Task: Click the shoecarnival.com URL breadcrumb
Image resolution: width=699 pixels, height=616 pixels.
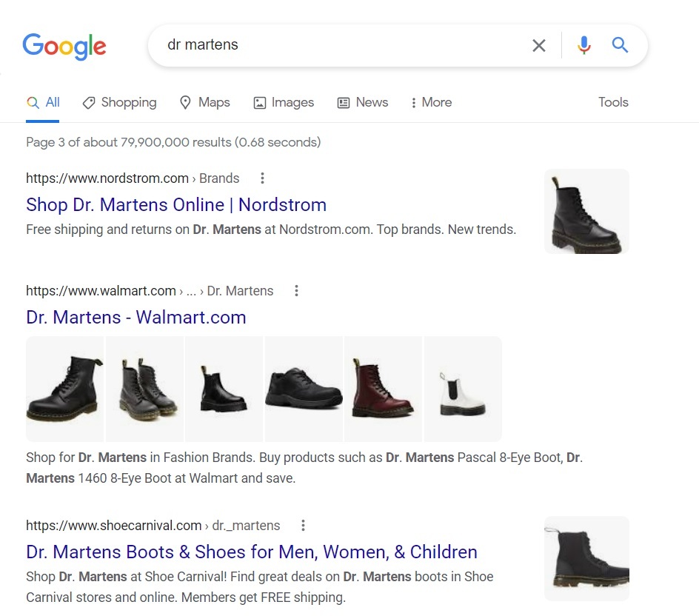Action: 153,525
